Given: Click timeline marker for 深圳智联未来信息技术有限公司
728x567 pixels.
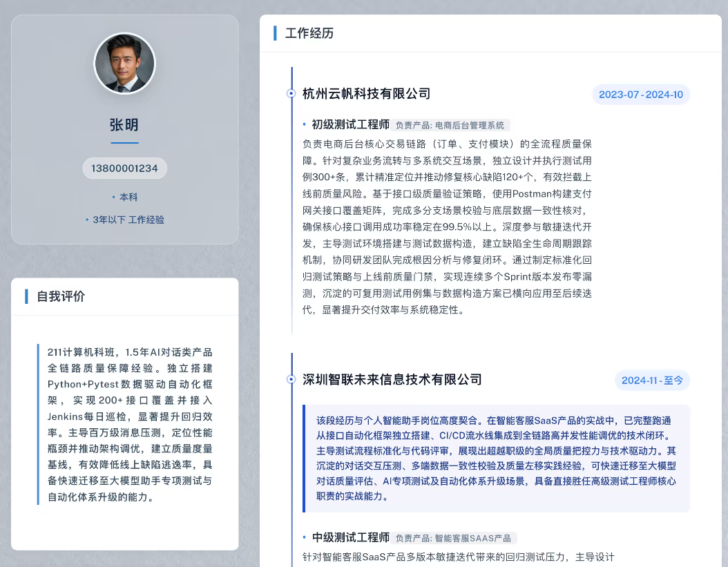Looking at the screenshot, I should point(291,379).
